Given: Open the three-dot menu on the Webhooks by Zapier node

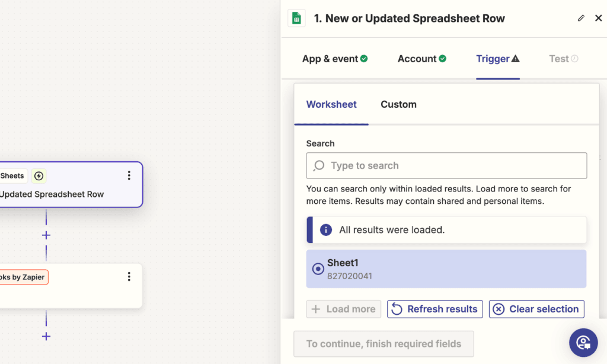Looking at the screenshot, I should [129, 276].
